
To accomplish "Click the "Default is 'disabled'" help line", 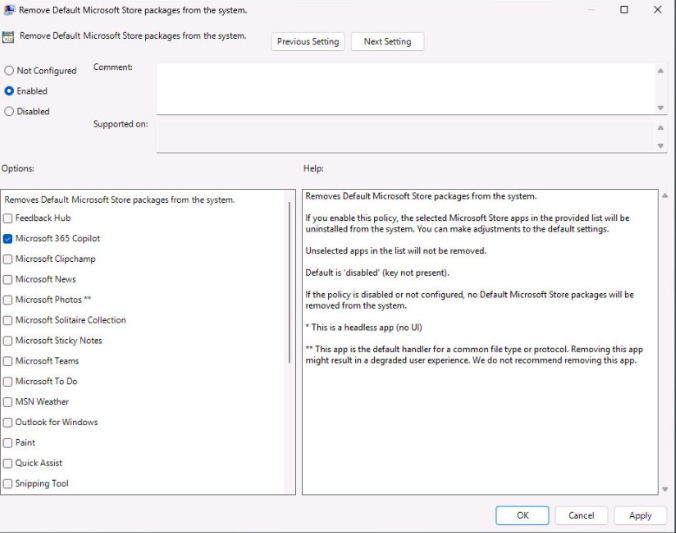I will click(377, 273).
